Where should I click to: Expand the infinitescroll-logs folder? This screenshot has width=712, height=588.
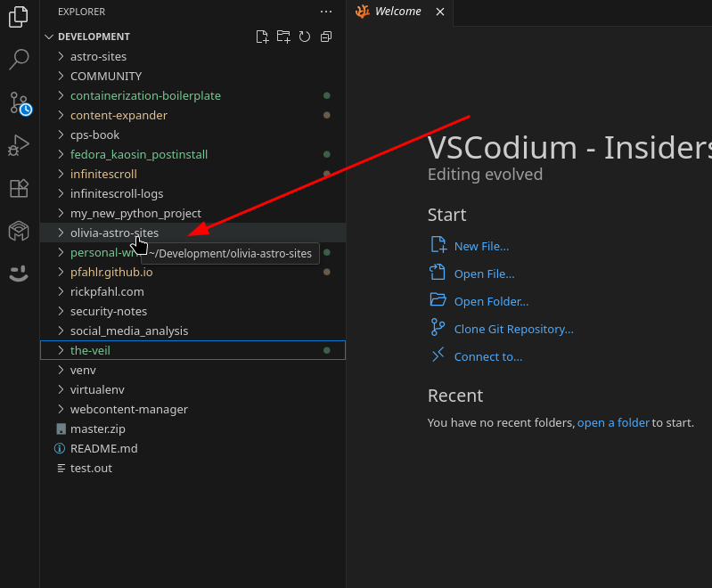pos(193,194)
